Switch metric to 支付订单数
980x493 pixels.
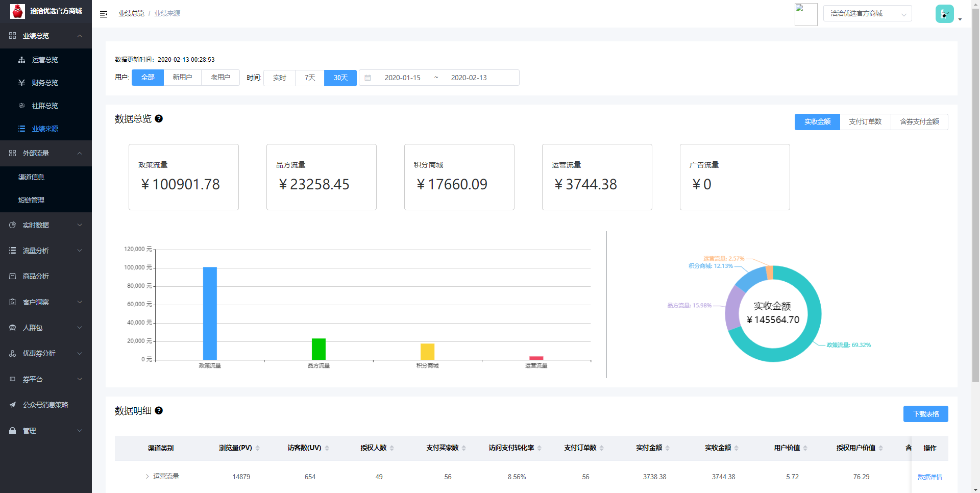865,122
